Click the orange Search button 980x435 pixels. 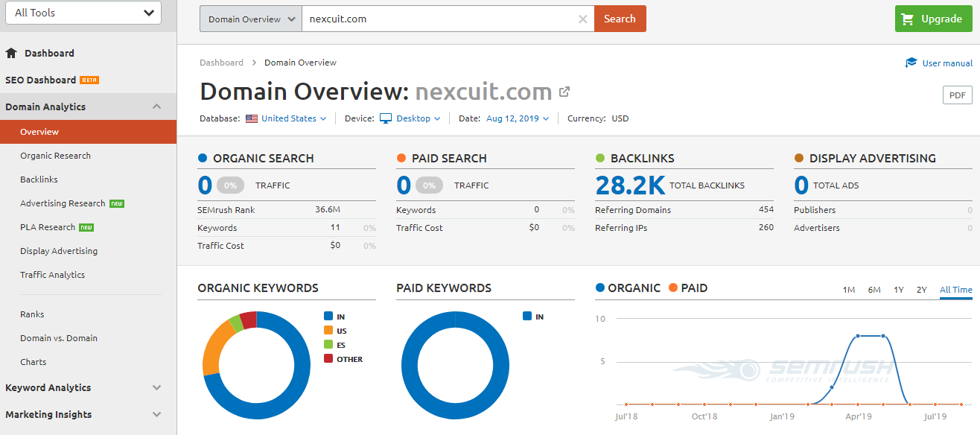[x=620, y=19]
